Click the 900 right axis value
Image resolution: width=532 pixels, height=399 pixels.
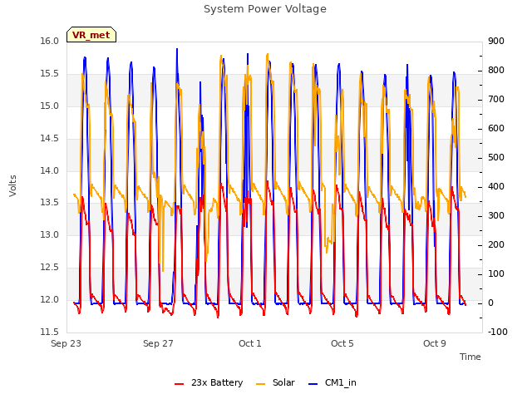click(x=496, y=42)
